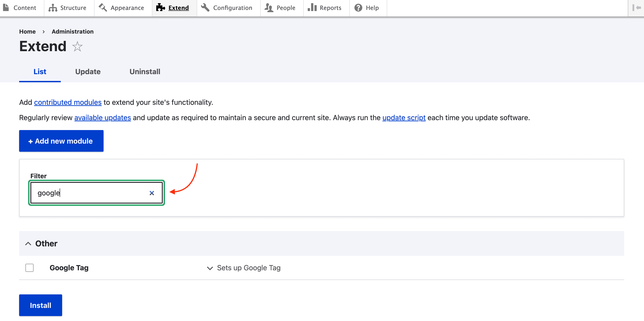Click the Appearance paintbrush icon
644x321 pixels.
[103, 8]
